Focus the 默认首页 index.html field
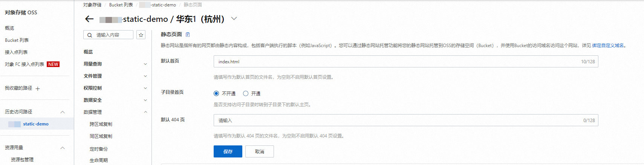 tap(406, 61)
